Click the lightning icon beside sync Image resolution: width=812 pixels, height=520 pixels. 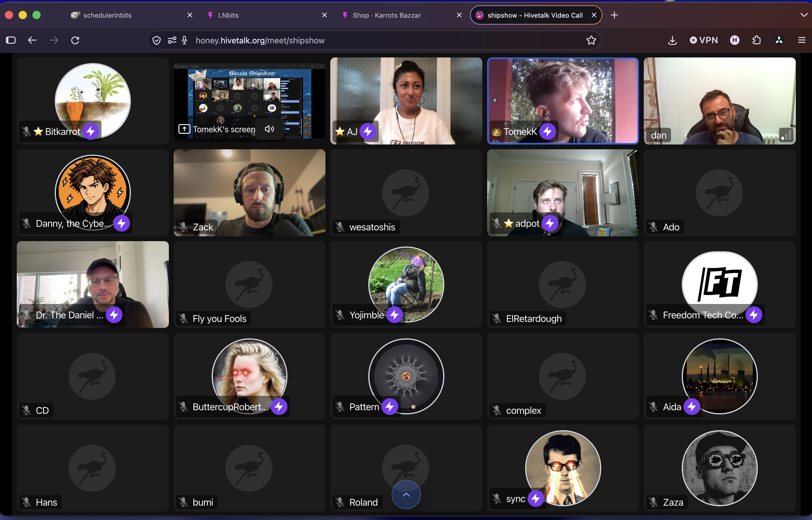(536, 498)
